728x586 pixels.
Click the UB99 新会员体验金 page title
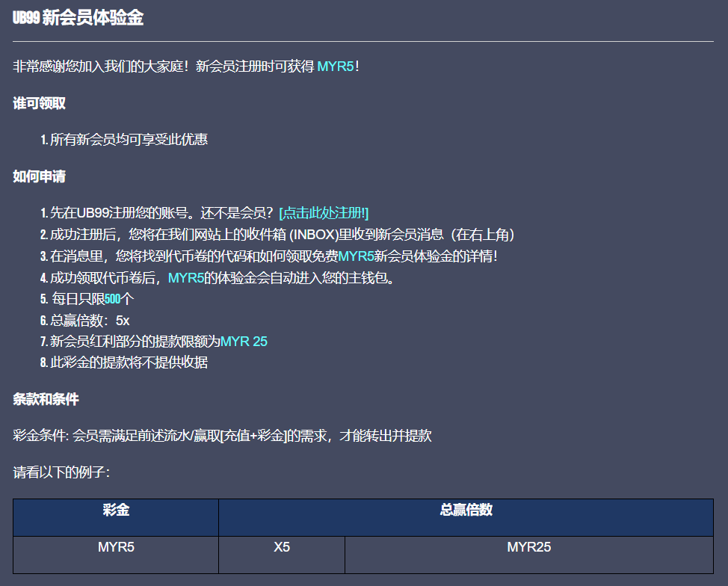pos(78,19)
